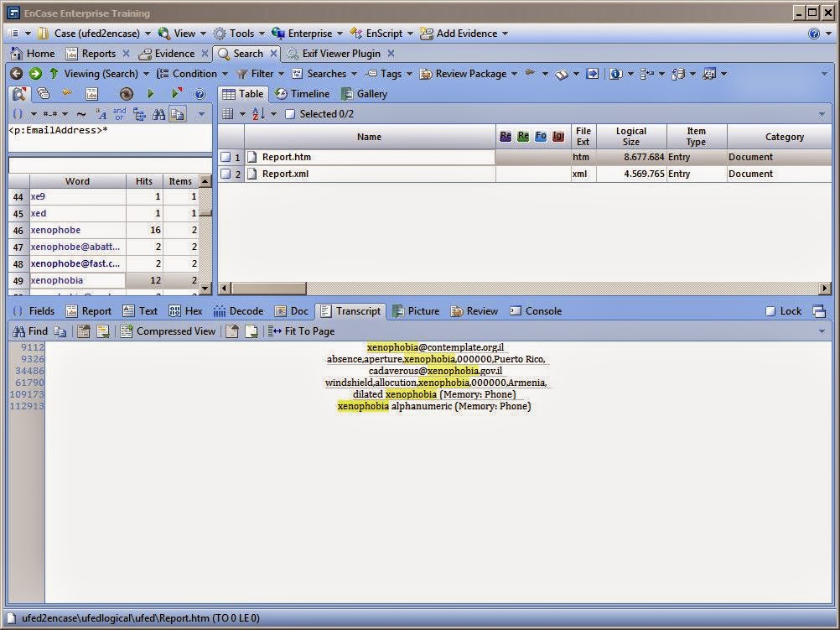Open the Case (ufed2encase) dropdown
The image size is (840, 630).
tap(95, 34)
